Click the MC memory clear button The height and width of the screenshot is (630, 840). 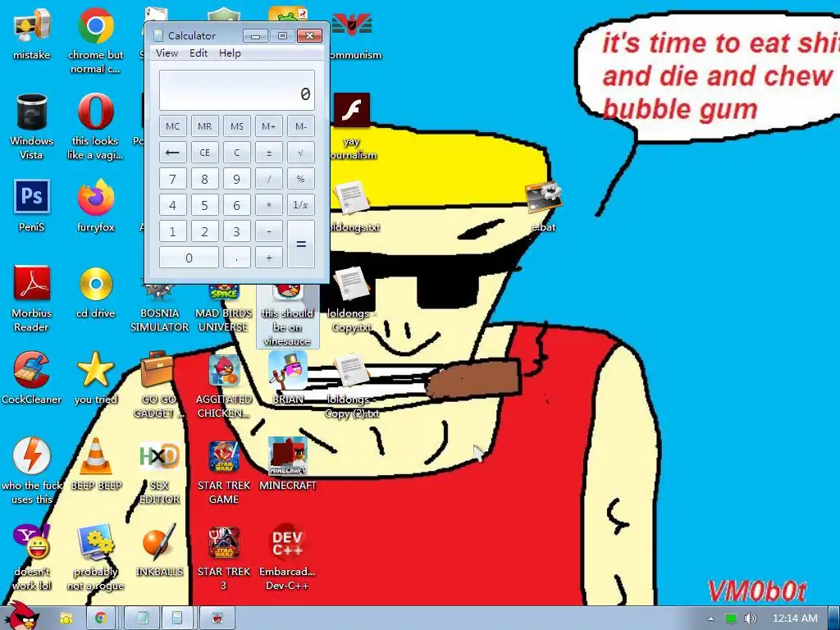pyautogui.click(x=172, y=126)
